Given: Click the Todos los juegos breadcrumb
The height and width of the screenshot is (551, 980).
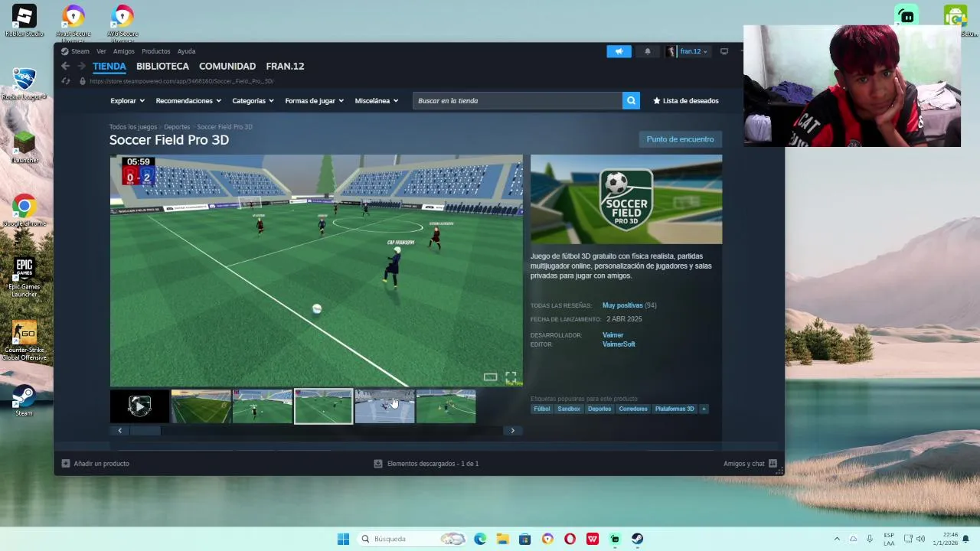Looking at the screenshot, I should pos(132,127).
